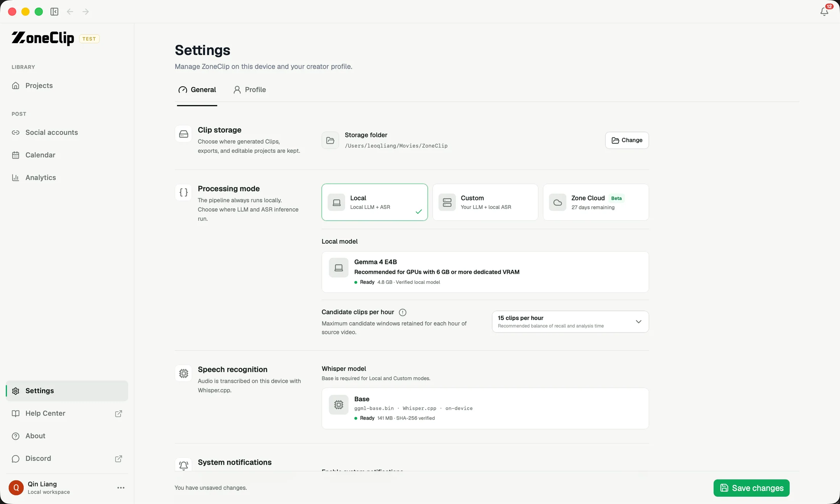Viewport: 840px width, 504px height.
Task: Select the Gemma 4 E4B model card
Action: [485, 272]
